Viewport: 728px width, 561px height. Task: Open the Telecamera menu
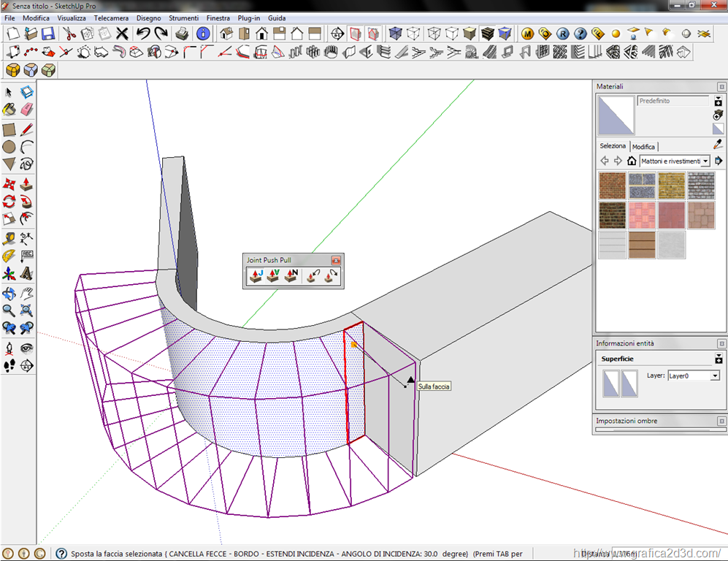pyautogui.click(x=110, y=18)
